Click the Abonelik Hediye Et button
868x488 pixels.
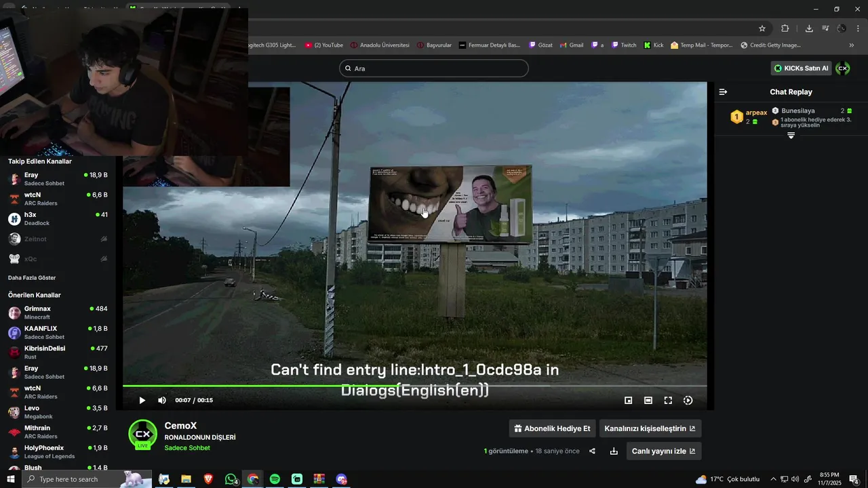pyautogui.click(x=552, y=428)
